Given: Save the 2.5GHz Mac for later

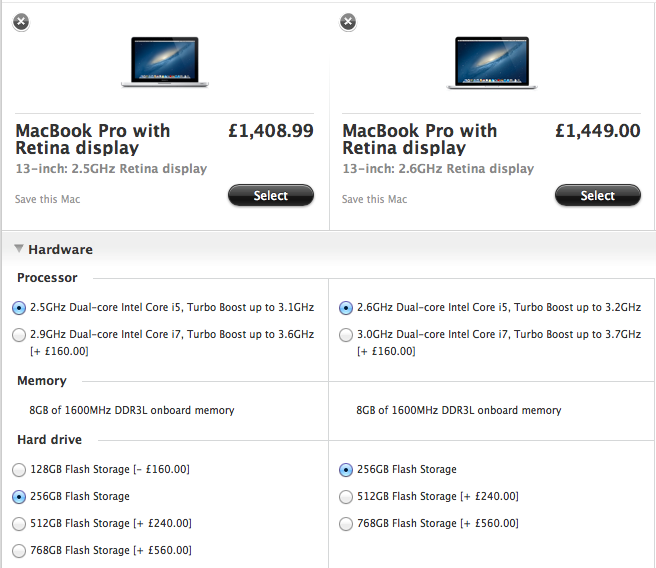Looking at the screenshot, I should pyautogui.click(x=47, y=199).
